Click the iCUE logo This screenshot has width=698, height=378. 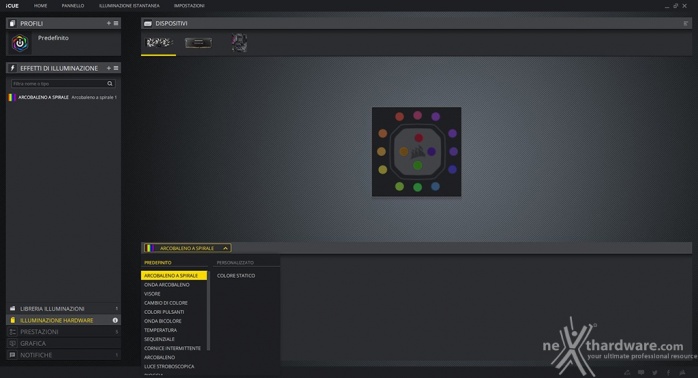point(12,6)
